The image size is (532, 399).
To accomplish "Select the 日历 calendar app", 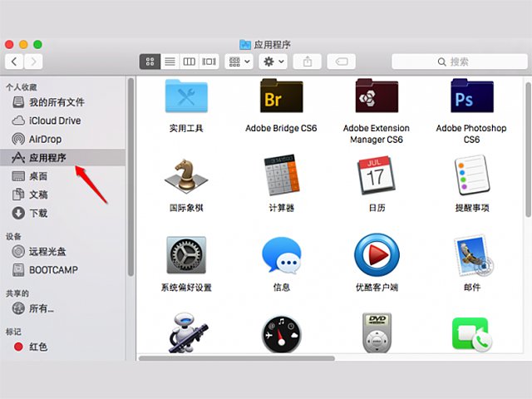I will coord(377,175).
